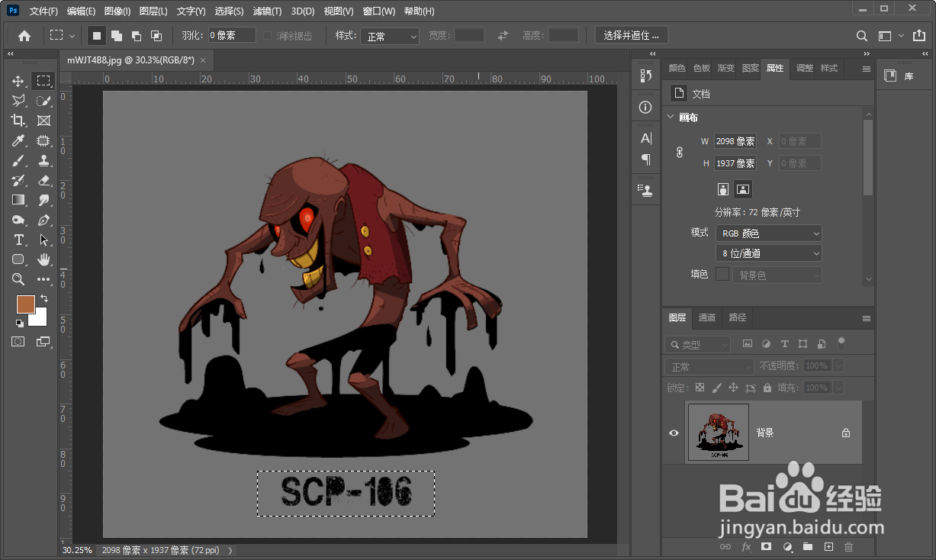The height and width of the screenshot is (560, 936).
Task: Select the Spot Healing Brush tool
Action: (43, 140)
